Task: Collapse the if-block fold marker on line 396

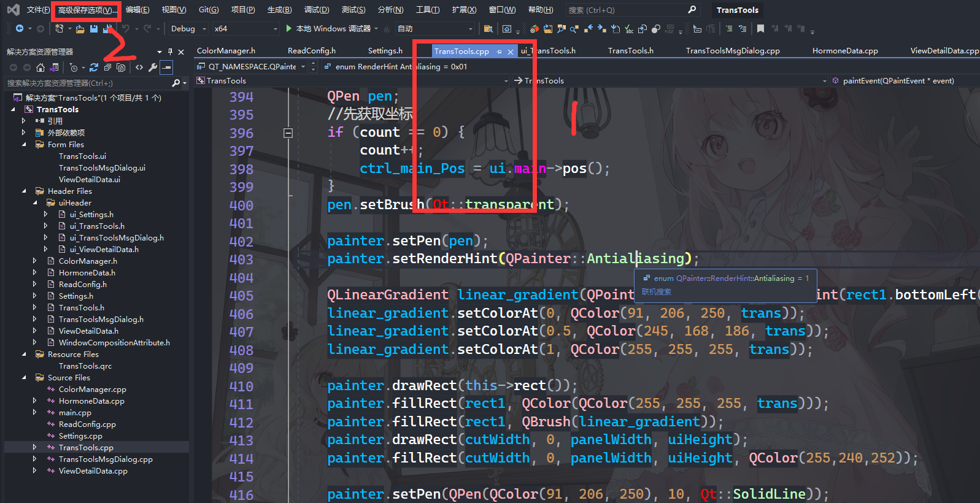Action: (288, 132)
